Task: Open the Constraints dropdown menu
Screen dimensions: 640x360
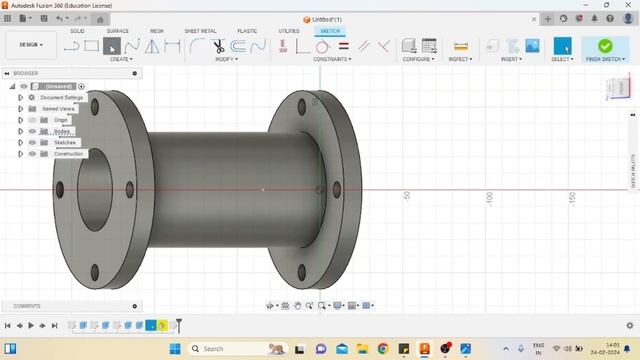Action: click(332, 59)
